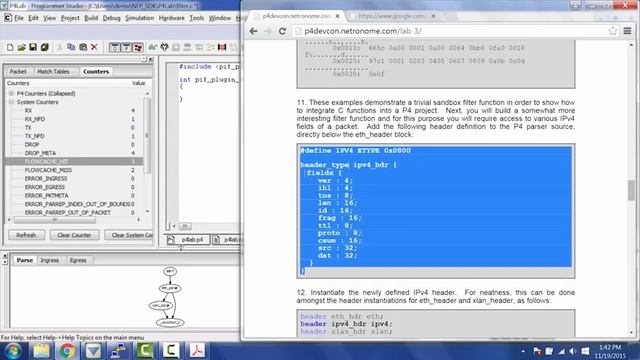The width and height of the screenshot is (640, 360).
Task: Click the network connection taskbar icon
Action: click(562, 351)
